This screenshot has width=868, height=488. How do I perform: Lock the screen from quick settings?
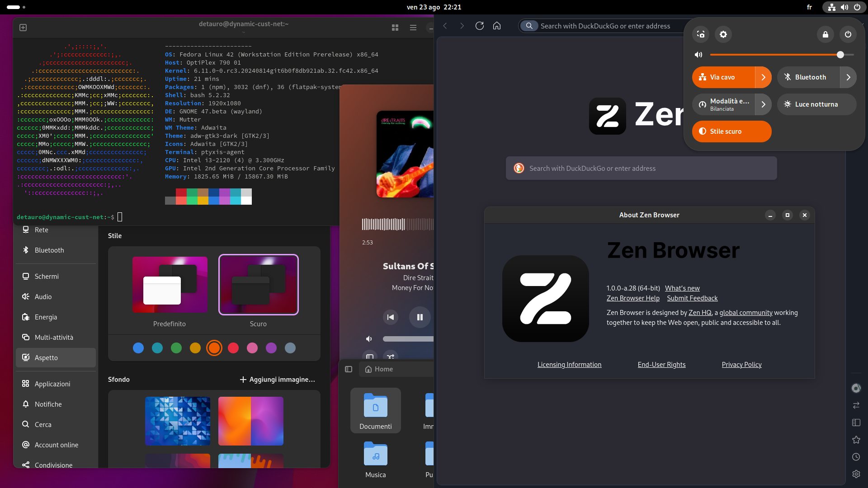click(x=826, y=34)
